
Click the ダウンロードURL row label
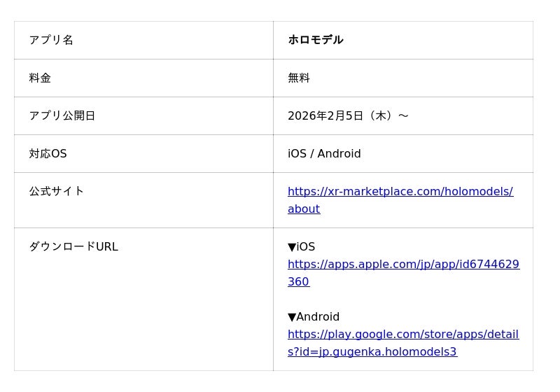pyautogui.click(x=73, y=246)
